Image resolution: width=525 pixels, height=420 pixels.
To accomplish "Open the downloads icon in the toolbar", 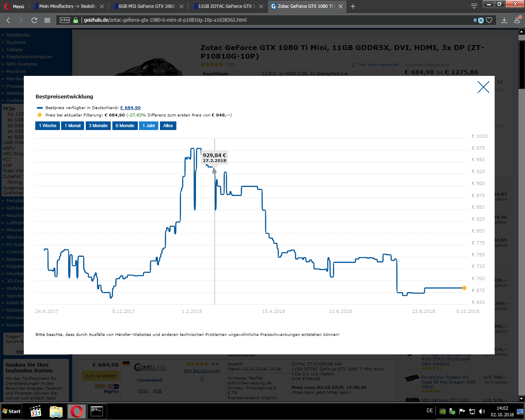I will coord(504,20).
